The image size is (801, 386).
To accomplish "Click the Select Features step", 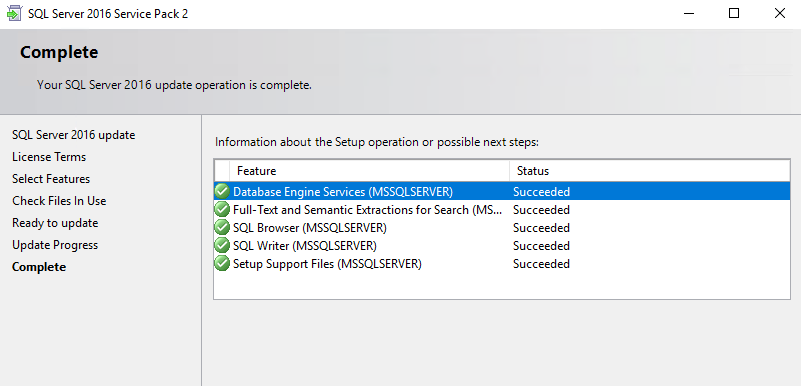I will pos(51,179).
